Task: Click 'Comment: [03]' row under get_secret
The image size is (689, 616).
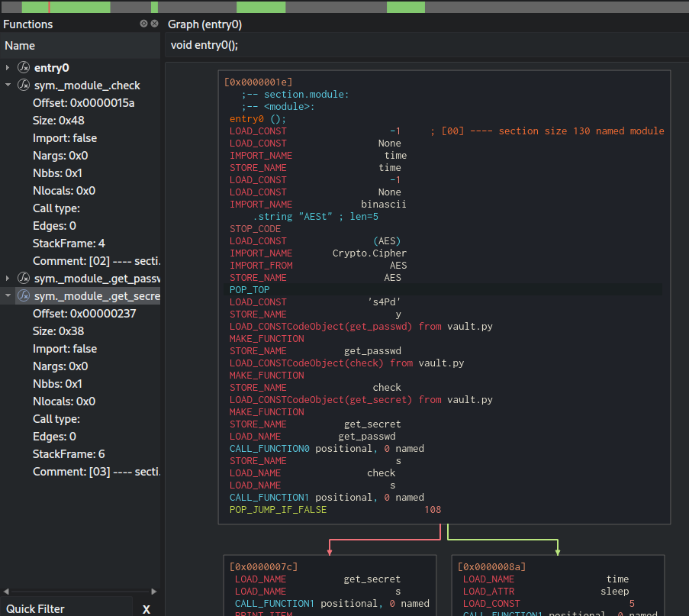Action: coord(96,471)
